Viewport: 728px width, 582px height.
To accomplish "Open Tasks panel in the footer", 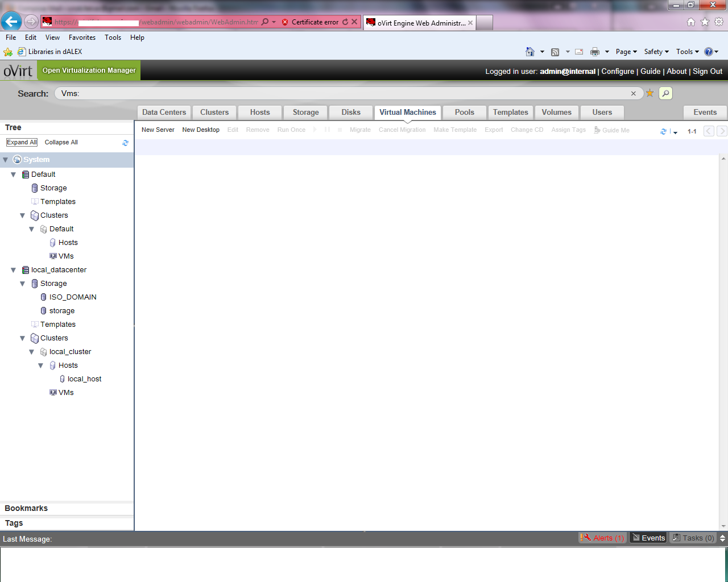I will [x=693, y=538].
